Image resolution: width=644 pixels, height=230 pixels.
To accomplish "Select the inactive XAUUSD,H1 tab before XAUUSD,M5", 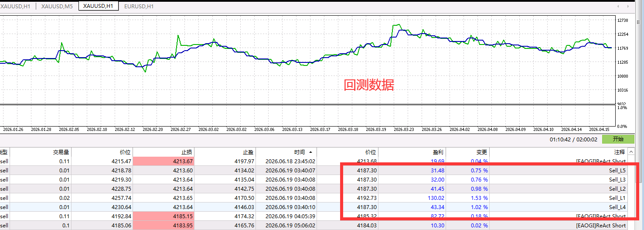I will point(15,6).
